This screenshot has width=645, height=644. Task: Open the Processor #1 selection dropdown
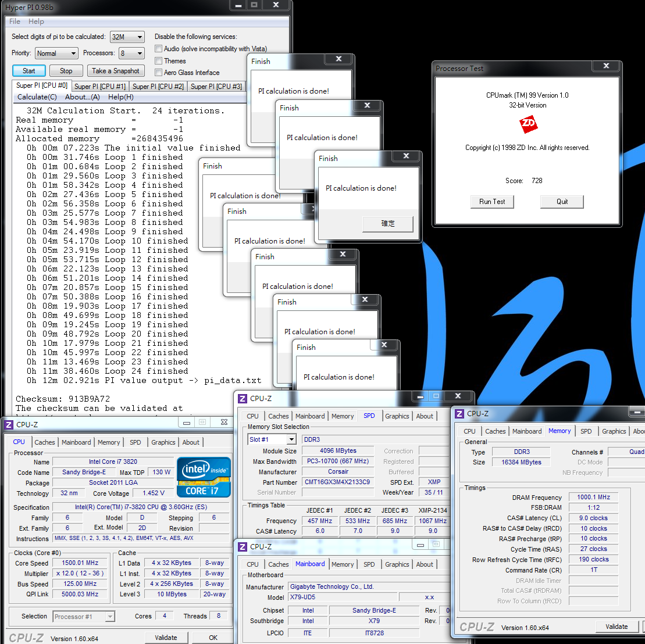click(x=84, y=617)
